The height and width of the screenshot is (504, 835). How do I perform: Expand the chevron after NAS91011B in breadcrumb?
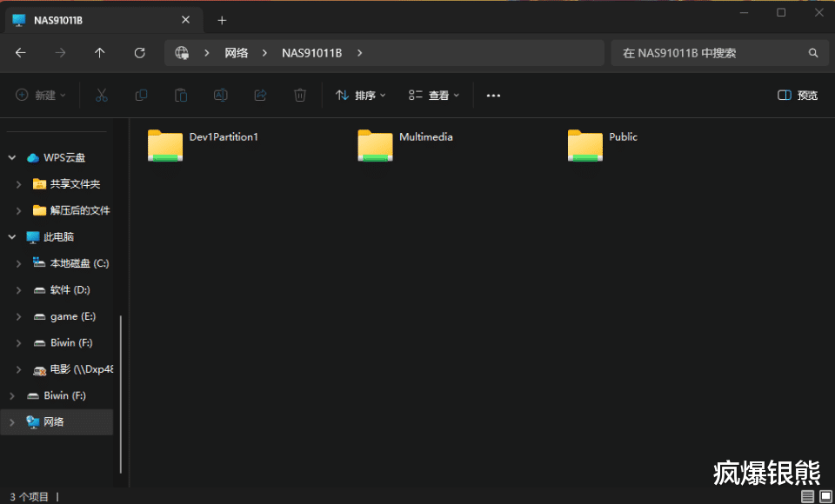click(360, 53)
